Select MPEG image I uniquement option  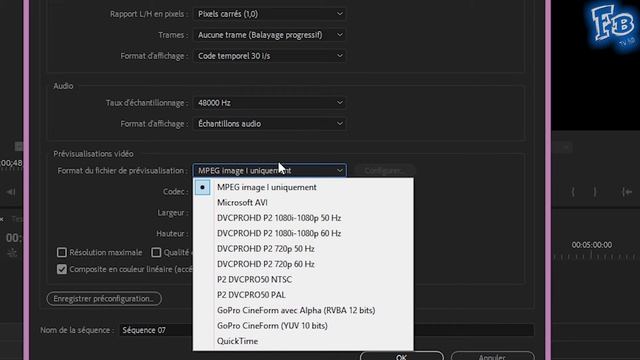click(303, 187)
